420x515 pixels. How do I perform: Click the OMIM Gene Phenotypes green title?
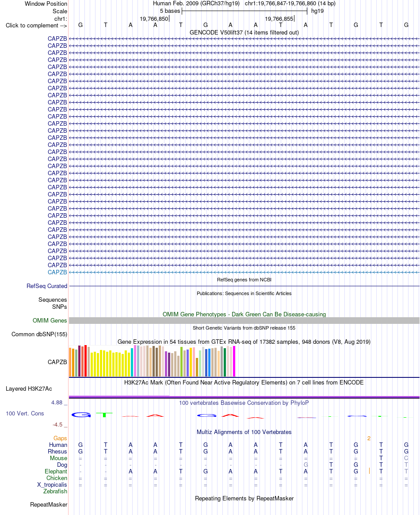point(244,314)
